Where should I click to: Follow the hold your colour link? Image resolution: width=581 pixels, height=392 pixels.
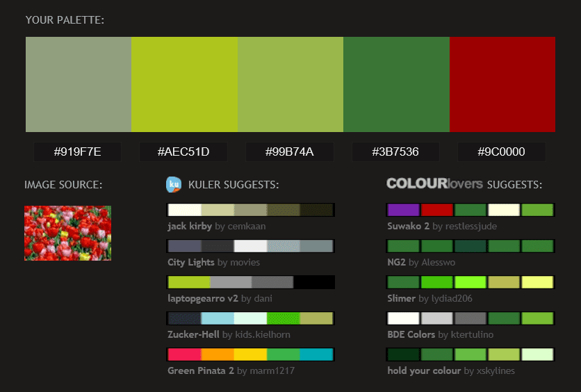click(424, 370)
